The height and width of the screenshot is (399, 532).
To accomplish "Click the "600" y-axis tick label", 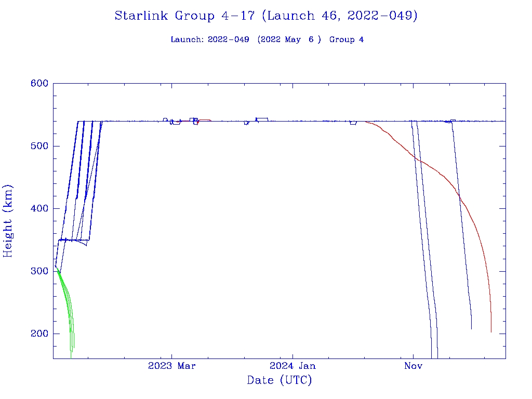I will (39, 84).
